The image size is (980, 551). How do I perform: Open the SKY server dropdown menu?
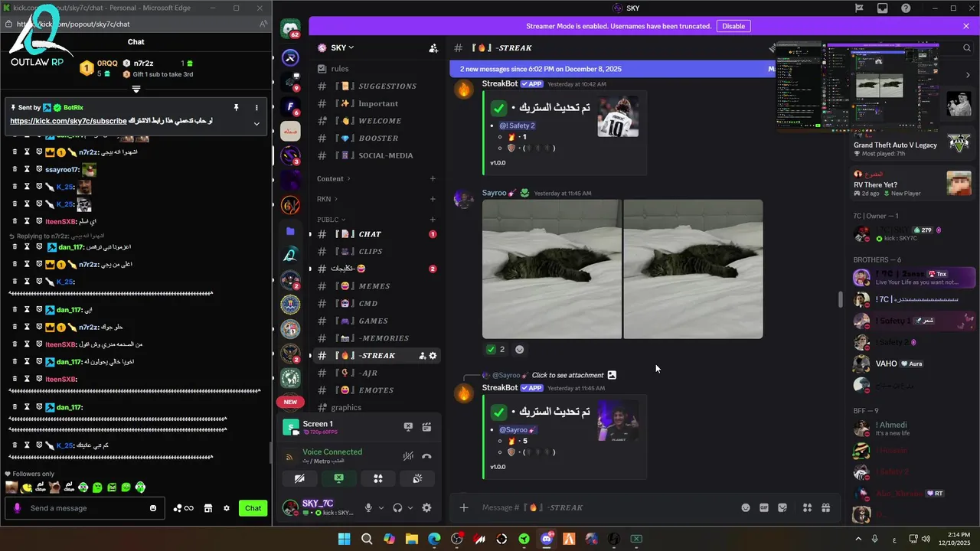[x=342, y=47]
